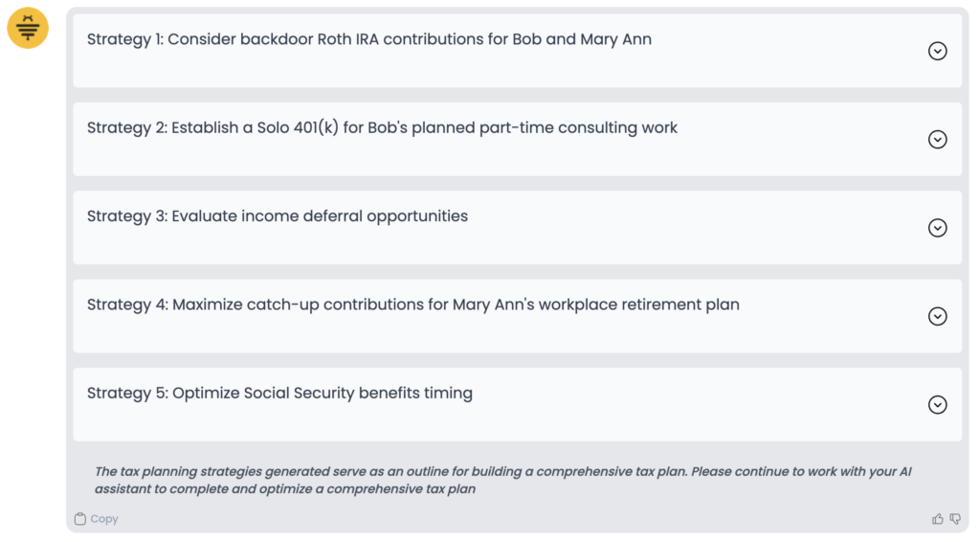Click the 'Strategy 1:' label prefix
980x542 pixels.
(x=124, y=39)
